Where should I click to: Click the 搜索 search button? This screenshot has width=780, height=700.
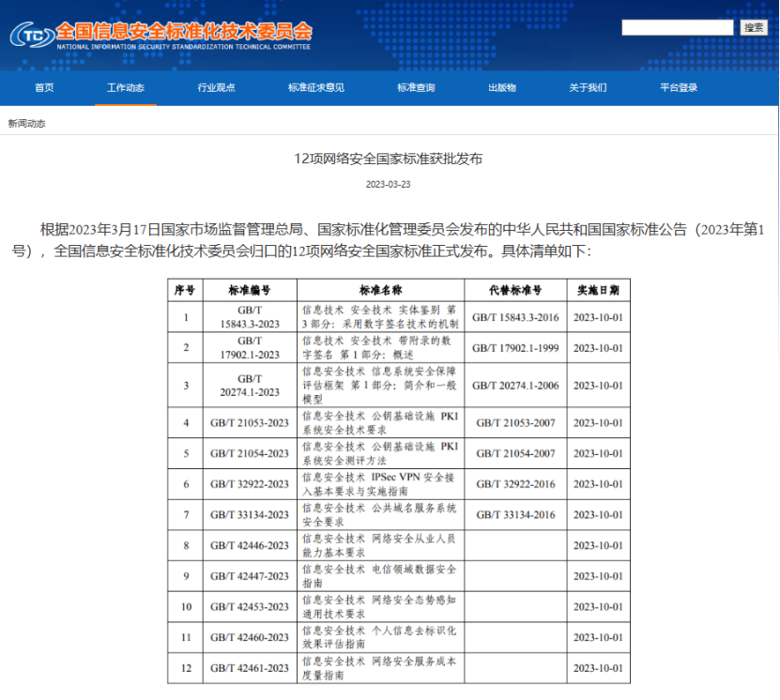tap(753, 27)
